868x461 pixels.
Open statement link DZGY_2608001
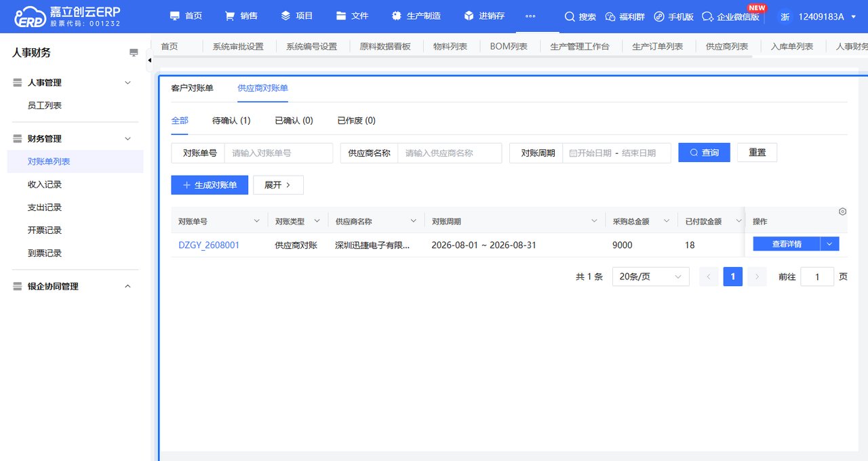pos(209,245)
